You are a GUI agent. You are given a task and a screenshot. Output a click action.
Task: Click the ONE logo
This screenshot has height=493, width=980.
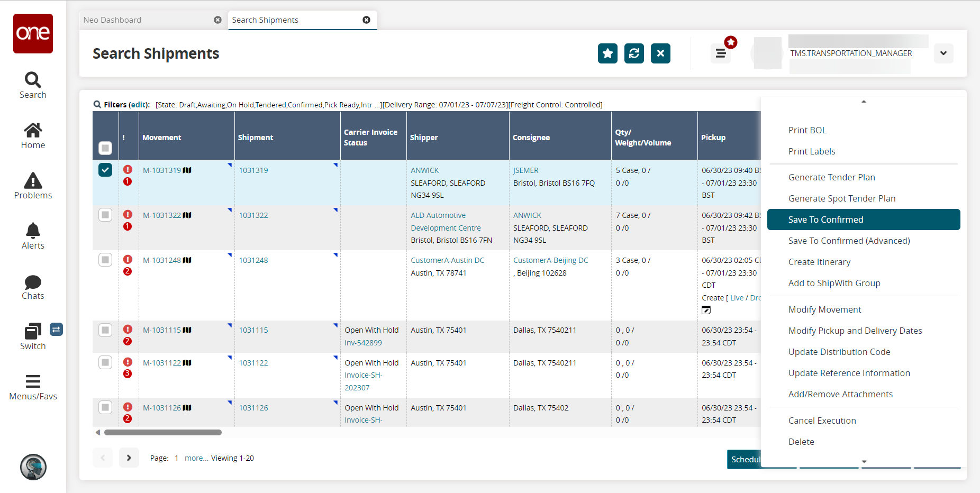(33, 33)
